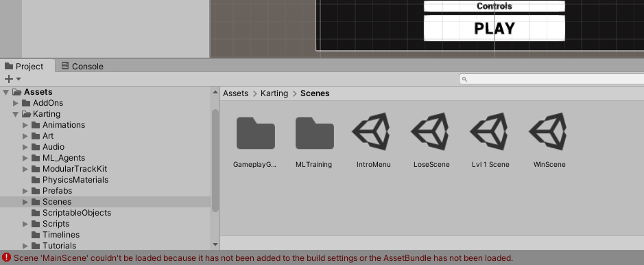Collapse the Karting folder in tree
This screenshot has height=265, width=644.
pos(16,114)
